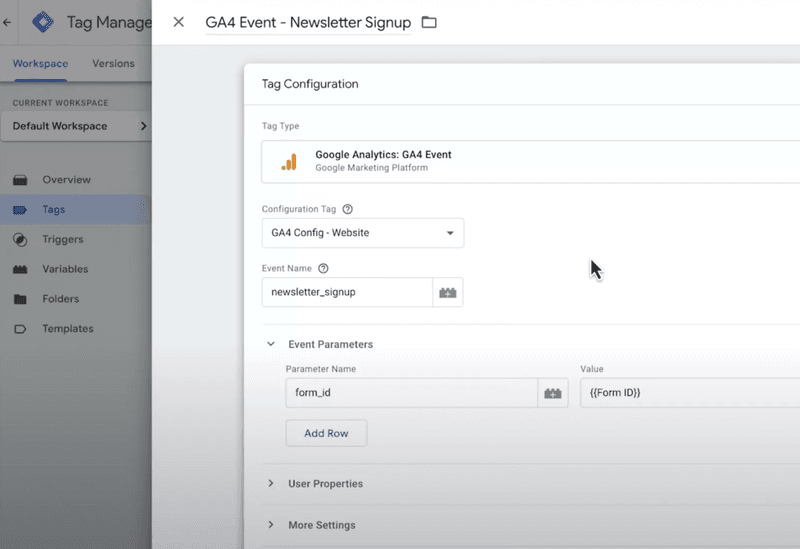
Task: Click the back arrow in Tag Manager header
Action: coord(7,21)
